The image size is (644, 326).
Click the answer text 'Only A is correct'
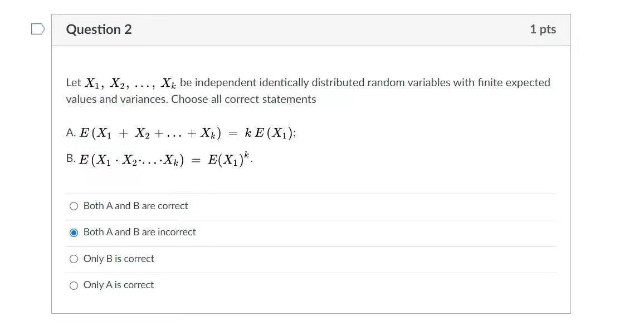(x=118, y=285)
